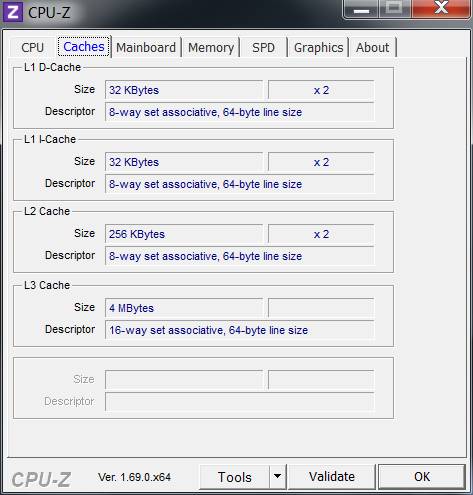The width and height of the screenshot is (473, 495).
Task: Minimize the CPU-Z window
Action: coord(361,9)
